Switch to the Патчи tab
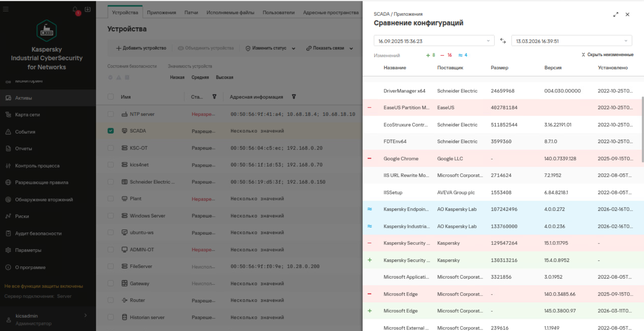 click(191, 13)
